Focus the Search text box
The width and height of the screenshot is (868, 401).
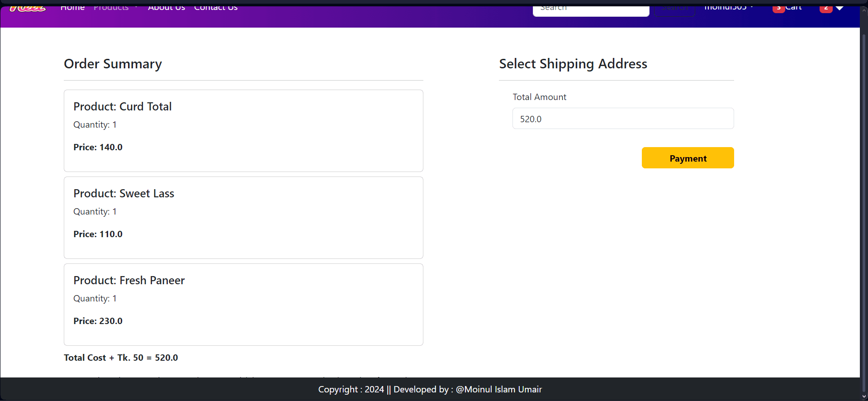pyautogui.click(x=591, y=9)
